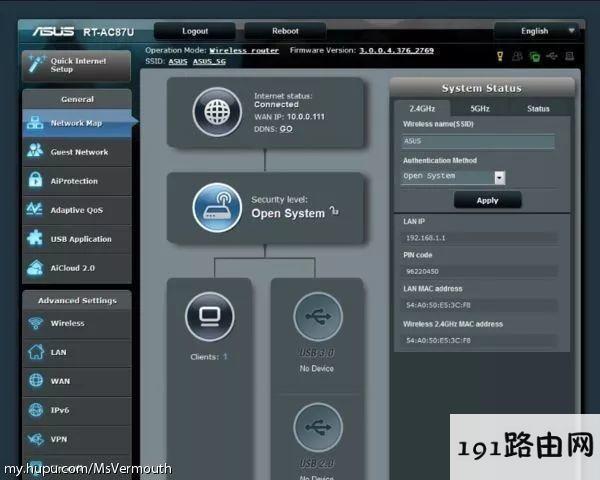Click the WAN globe icon
Viewport: 600px width, 480px height.
[x=36, y=380]
